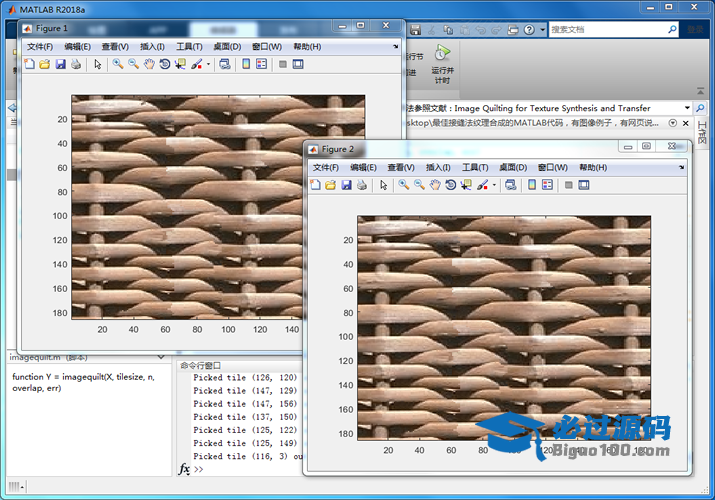Select Rotate 3D tool in Figure 2
The image size is (715, 500).
(451, 185)
